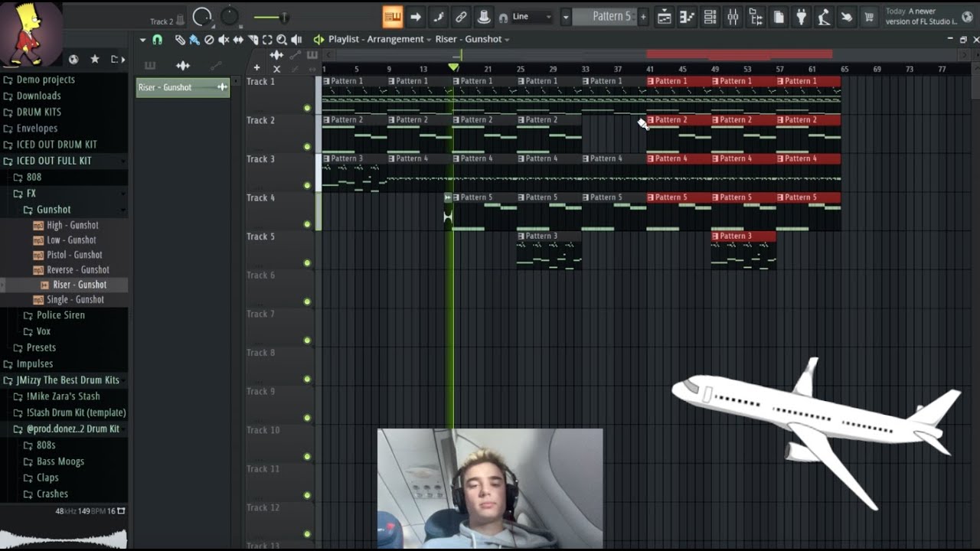Mute Track 2 with its green LED
This screenshot has height=551, width=980.
307,146
